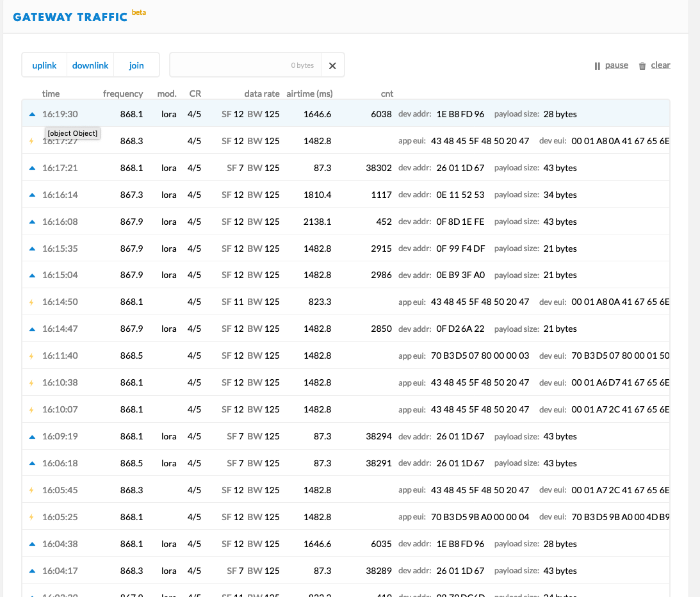Click uplink arrow icon for 16:04:17 row
Screen dimensions: 700x597
32,571
